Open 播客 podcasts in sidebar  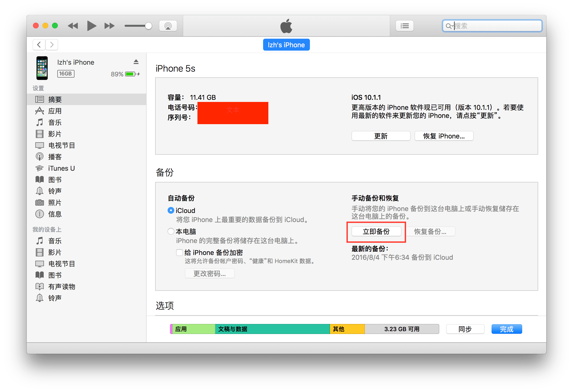(86, 157)
